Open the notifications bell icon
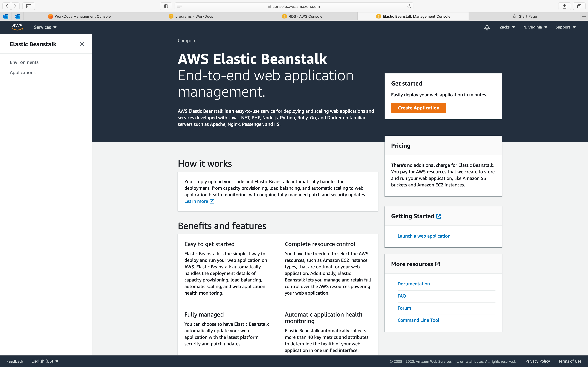 487,27
